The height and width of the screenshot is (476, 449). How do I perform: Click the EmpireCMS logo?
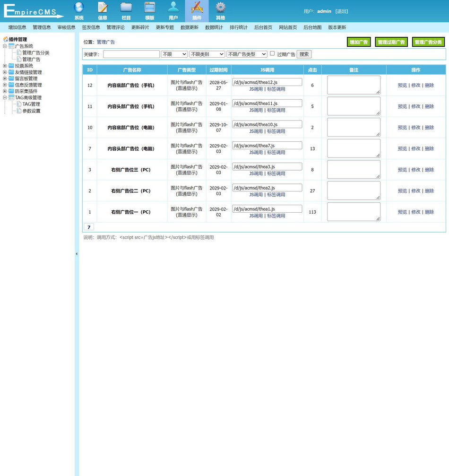34,11
